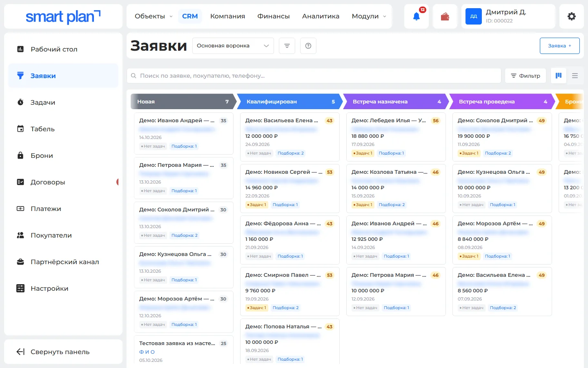Open the Демо: Попова Наталья card
Image resolution: width=588 pixels, height=368 pixels.
coord(290,341)
